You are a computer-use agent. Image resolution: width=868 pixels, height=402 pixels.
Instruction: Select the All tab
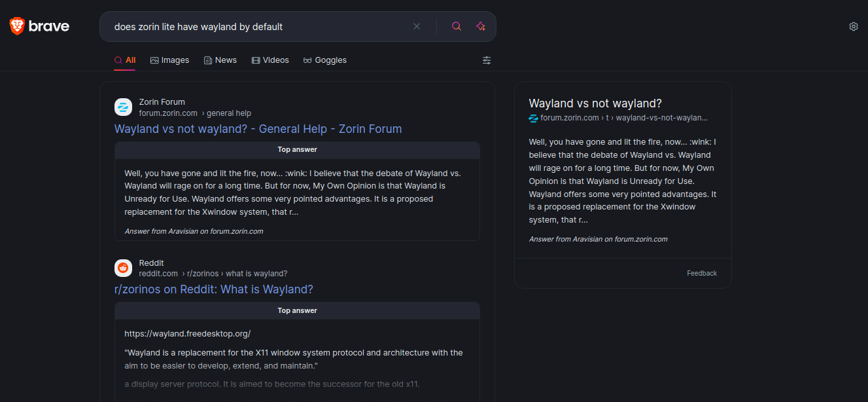125,60
